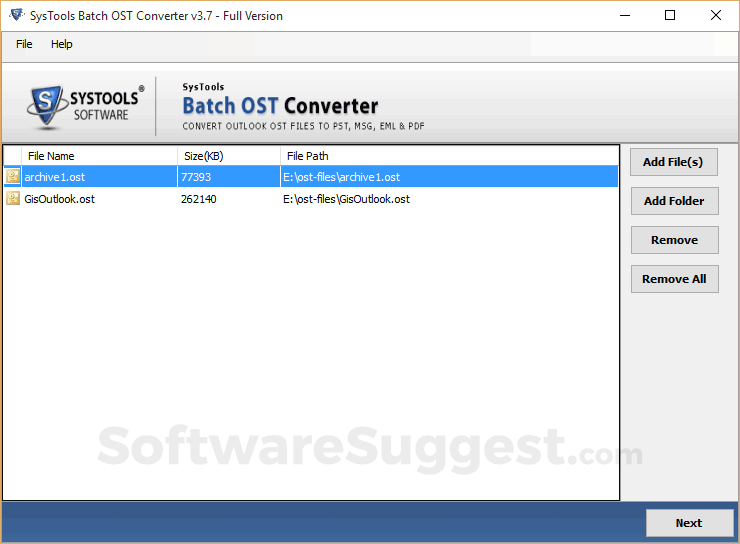Open the Help menu
740x544 pixels.
(x=61, y=44)
